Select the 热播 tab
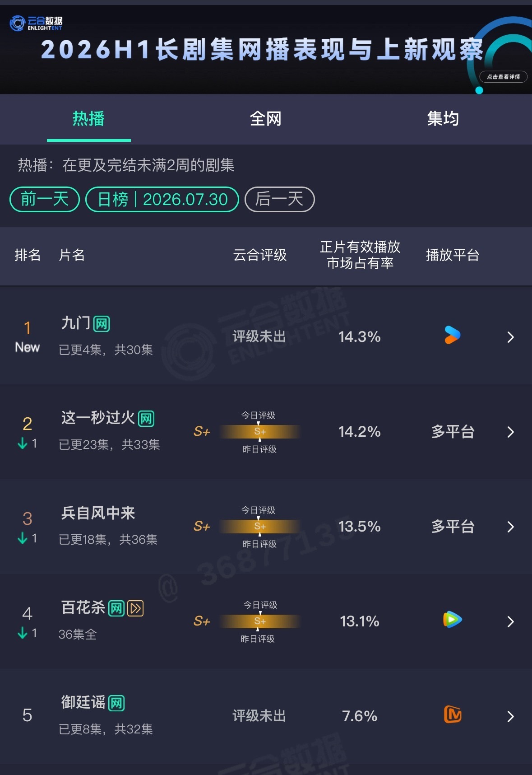532x775 pixels. [88, 119]
